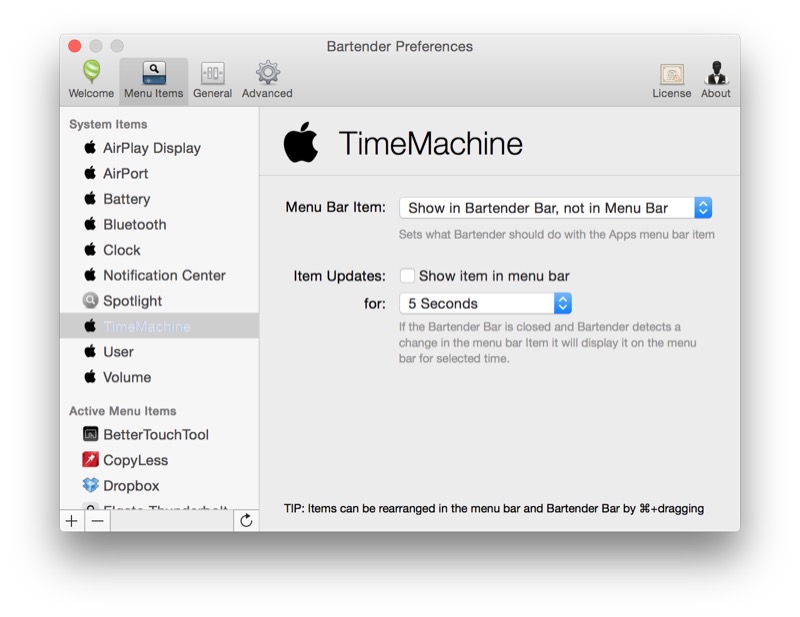Viewport: 800px width, 617px height.
Task: Click the Dropbox box icon
Action: pos(90,485)
